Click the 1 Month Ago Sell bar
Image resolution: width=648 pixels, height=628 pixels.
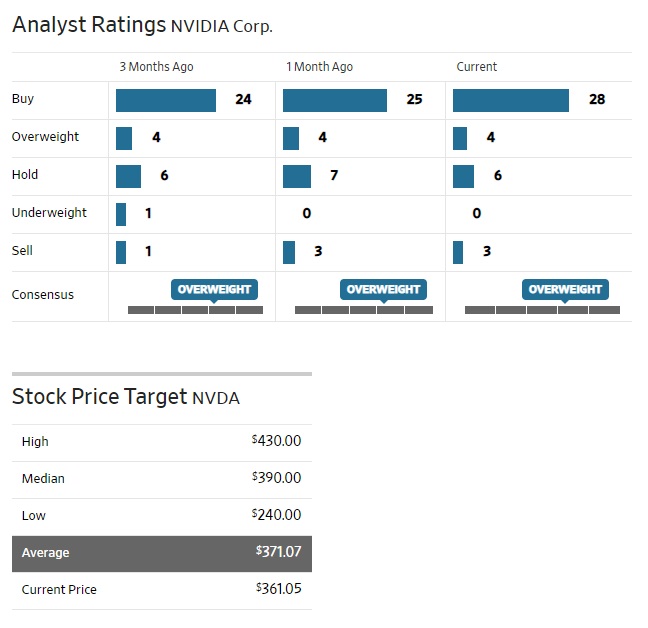tap(289, 252)
